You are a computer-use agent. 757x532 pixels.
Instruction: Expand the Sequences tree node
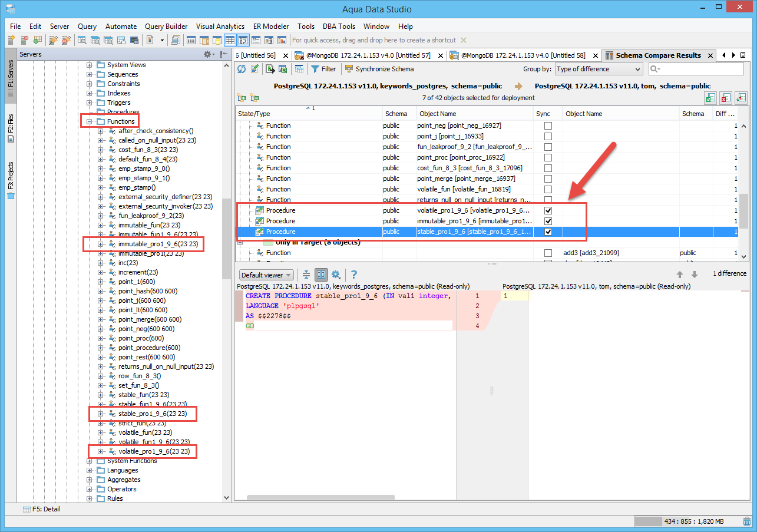90,74
